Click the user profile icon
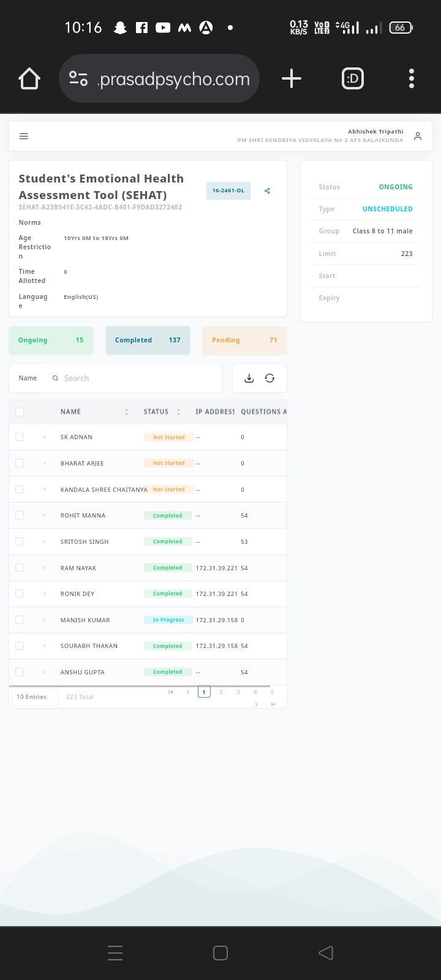The image size is (441, 980). click(418, 136)
